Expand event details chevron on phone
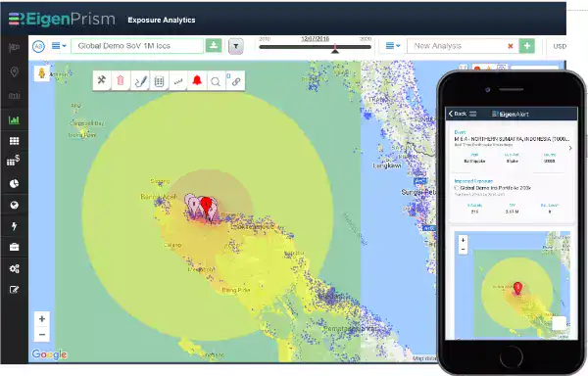 [x=570, y=148]
